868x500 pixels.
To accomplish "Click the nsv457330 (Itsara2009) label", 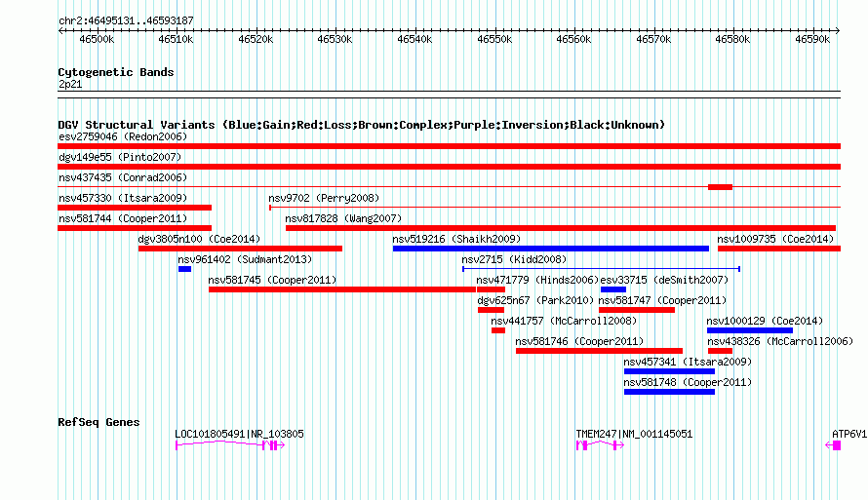I will point(123,198).
